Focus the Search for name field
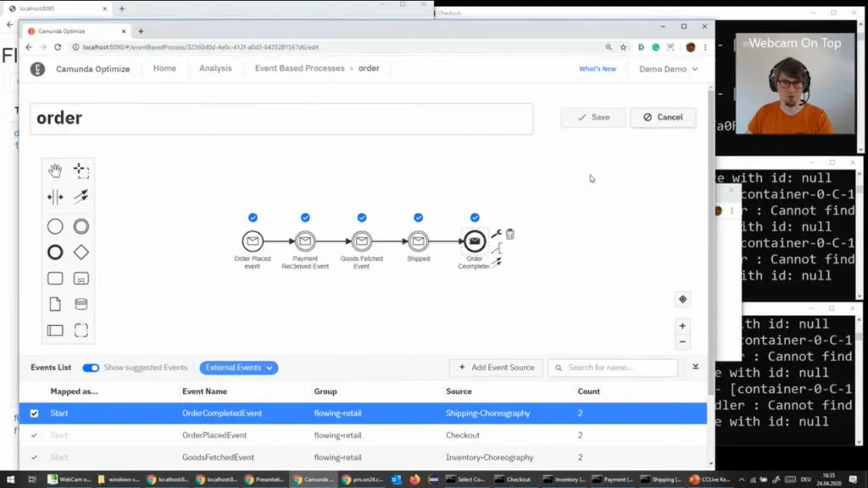This screenshot has height=488, width=868. 613,368
